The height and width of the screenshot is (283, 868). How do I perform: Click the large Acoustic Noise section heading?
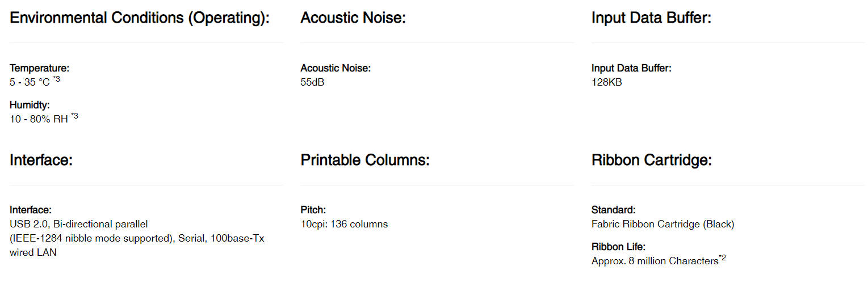point(353,18)
